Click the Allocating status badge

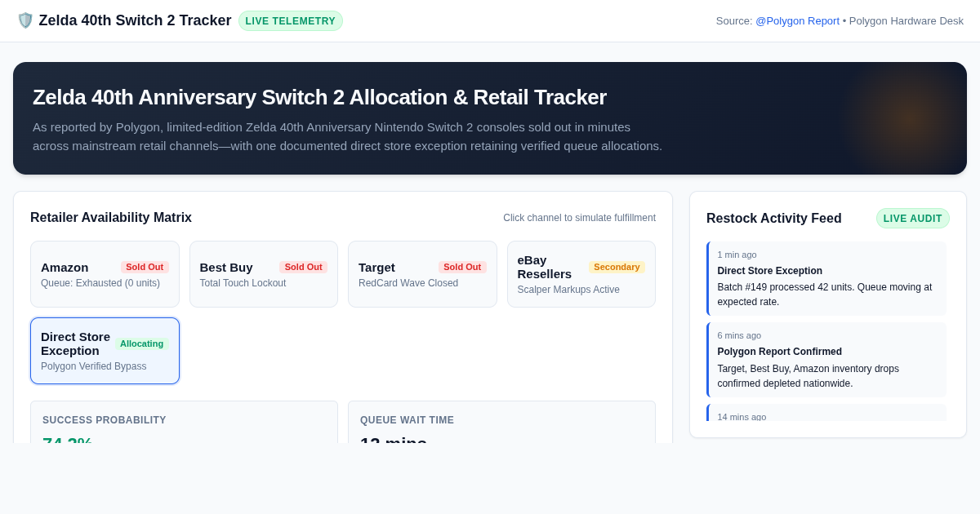[141, 343]
